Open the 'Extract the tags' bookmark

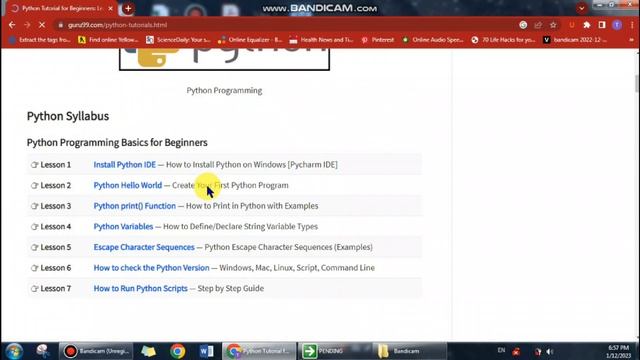(x=40, y=40)
